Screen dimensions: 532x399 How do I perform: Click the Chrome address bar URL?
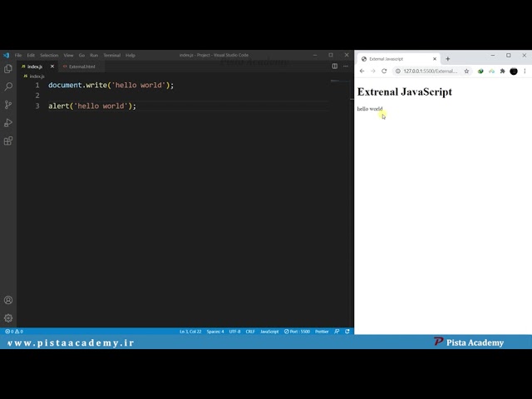pos(430,71)
